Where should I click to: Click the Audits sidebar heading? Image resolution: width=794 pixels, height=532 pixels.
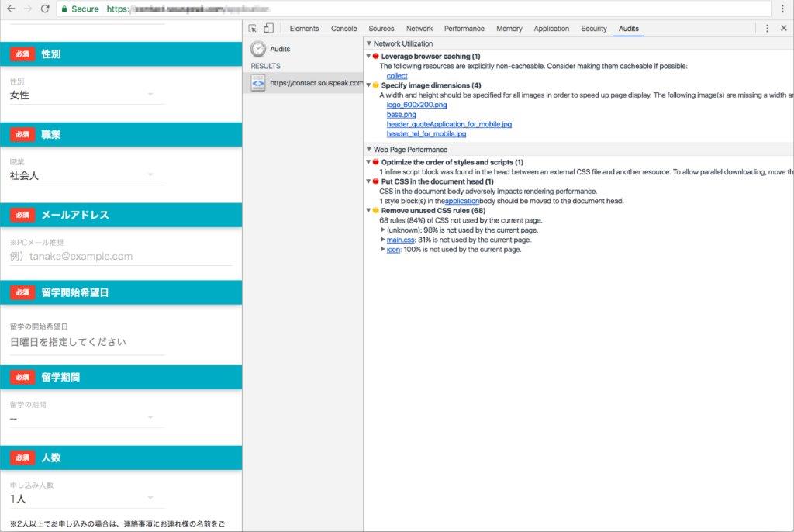click(280, 49)
